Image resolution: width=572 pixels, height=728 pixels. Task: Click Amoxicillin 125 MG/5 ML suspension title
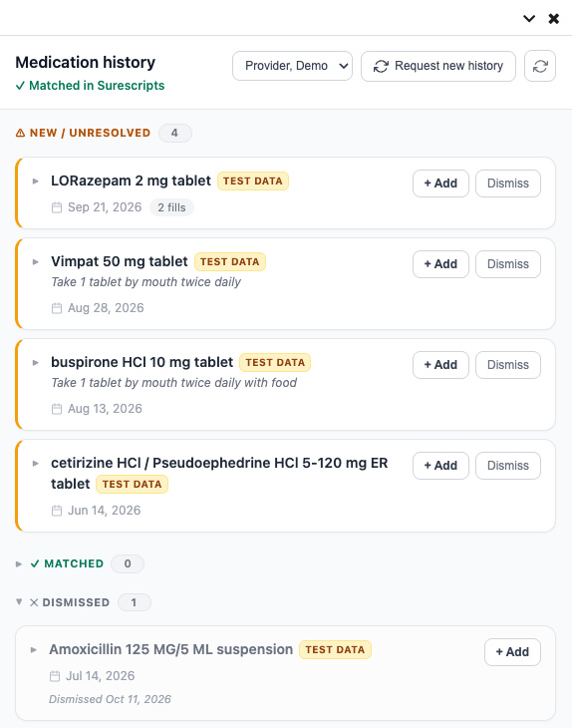[171, 649]
